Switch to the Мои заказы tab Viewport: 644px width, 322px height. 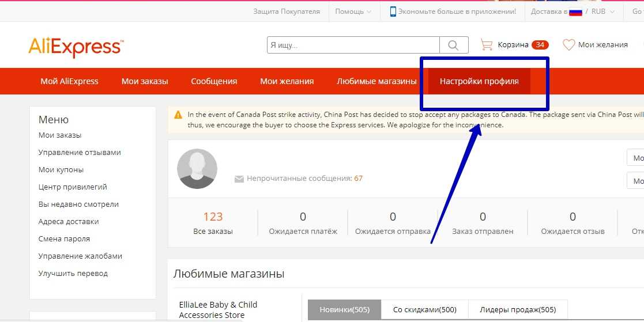tap(145, 81)
